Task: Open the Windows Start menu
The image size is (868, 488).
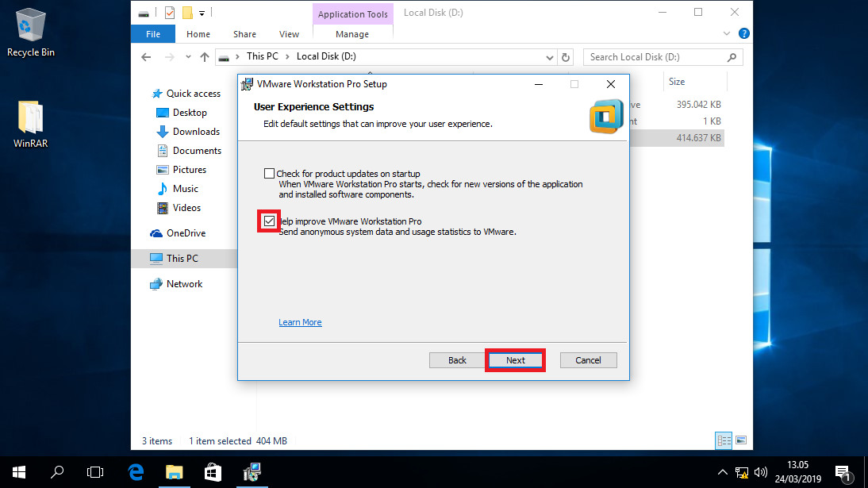Action: click(x=19, y=472)
